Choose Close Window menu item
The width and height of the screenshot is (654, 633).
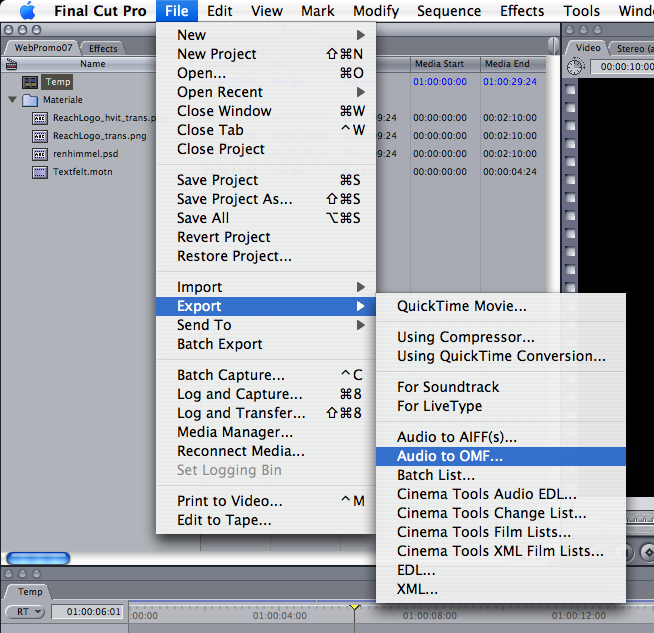tap(266, 111)
